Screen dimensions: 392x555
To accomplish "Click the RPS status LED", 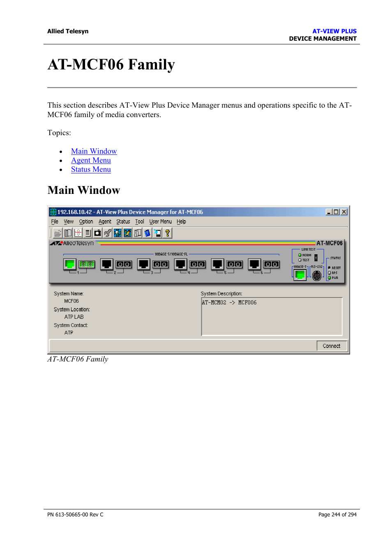I will 329,273.
